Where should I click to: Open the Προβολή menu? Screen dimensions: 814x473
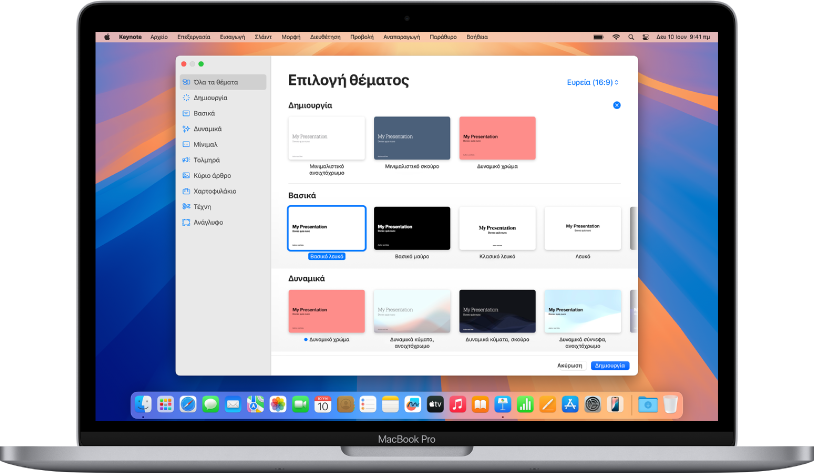coord(362,37)
